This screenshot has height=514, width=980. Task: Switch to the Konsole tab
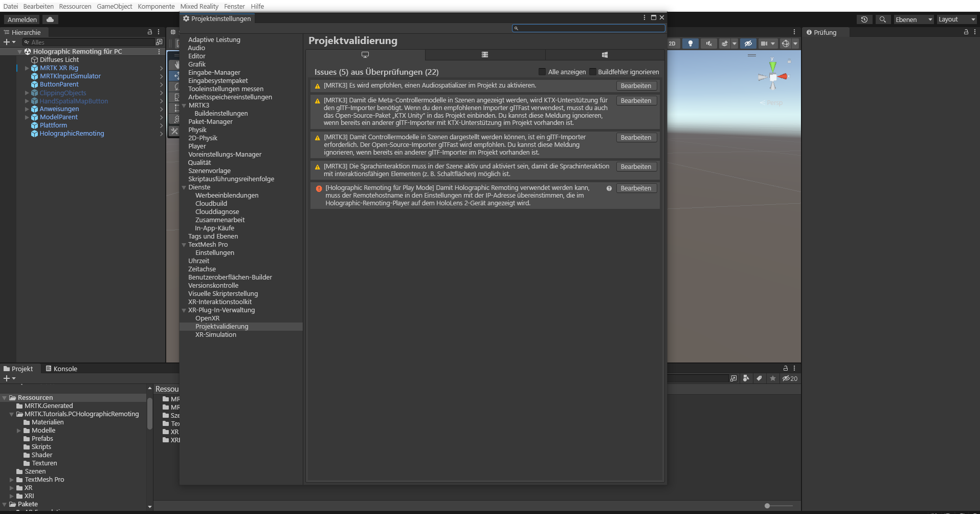61,369
